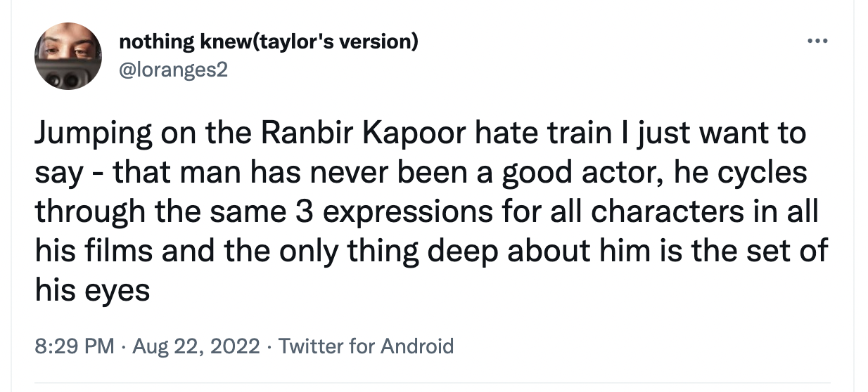
Task: Open the "nothing knew(taylor's version)" profile name
Action: pos(269,41)
